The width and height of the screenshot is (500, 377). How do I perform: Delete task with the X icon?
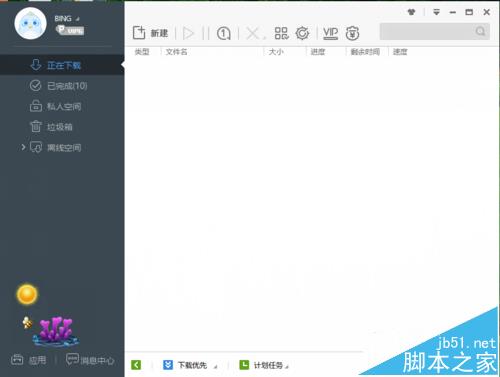[253, 33]
